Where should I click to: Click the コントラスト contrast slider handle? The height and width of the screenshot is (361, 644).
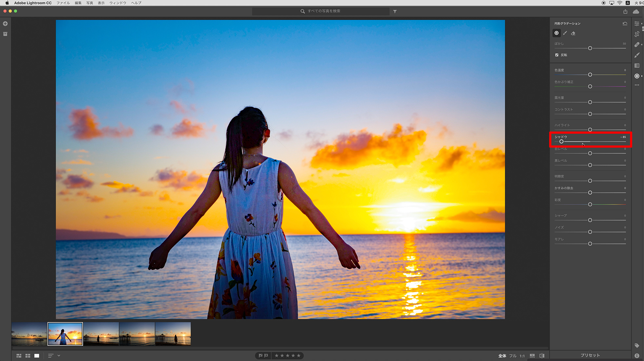pyautogui.click(x=590, y=114)
